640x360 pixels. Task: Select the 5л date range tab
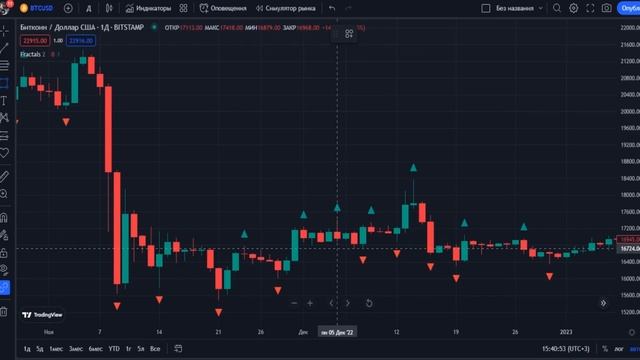(141, 349)
